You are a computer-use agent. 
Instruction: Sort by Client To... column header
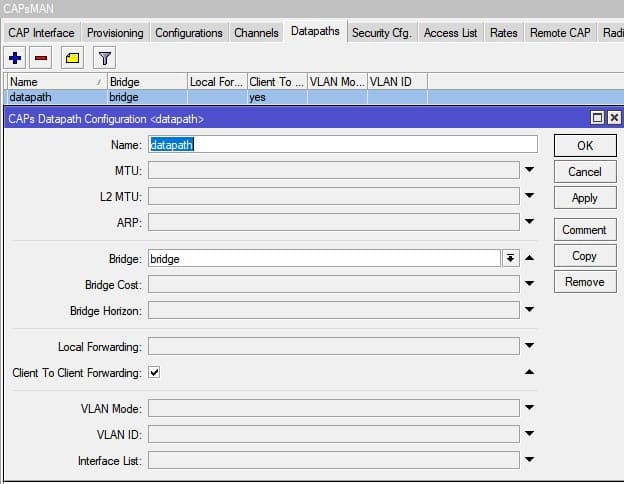pos(277,82)
